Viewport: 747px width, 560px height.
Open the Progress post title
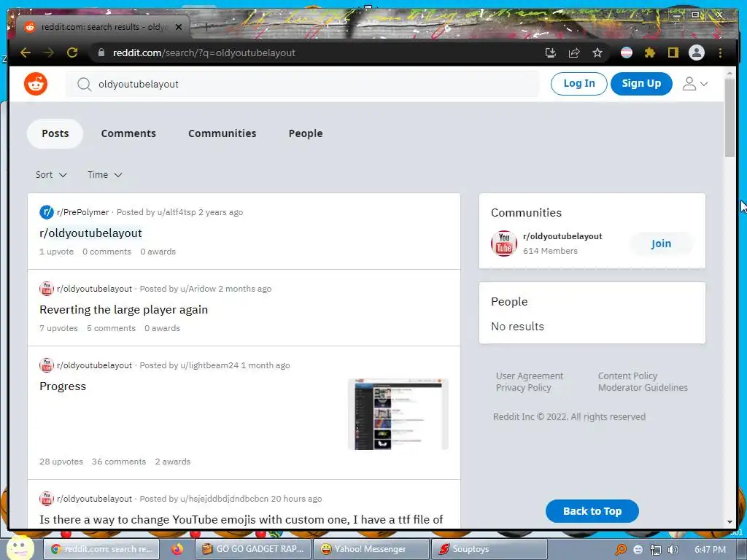click(x=63, y=386)
